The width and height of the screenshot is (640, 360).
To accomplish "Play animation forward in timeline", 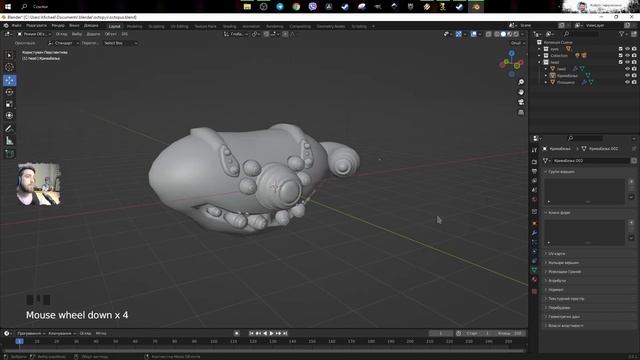I will click(x=271, y=333).
